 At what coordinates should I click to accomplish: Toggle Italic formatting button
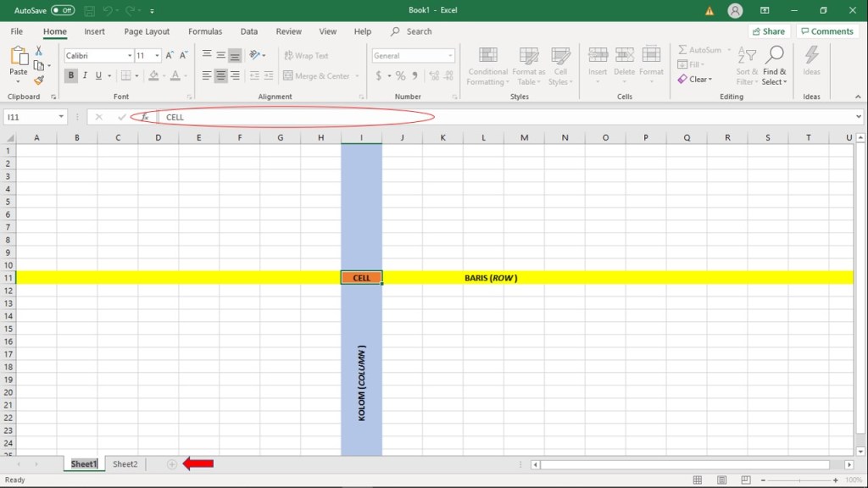[85, 75]
